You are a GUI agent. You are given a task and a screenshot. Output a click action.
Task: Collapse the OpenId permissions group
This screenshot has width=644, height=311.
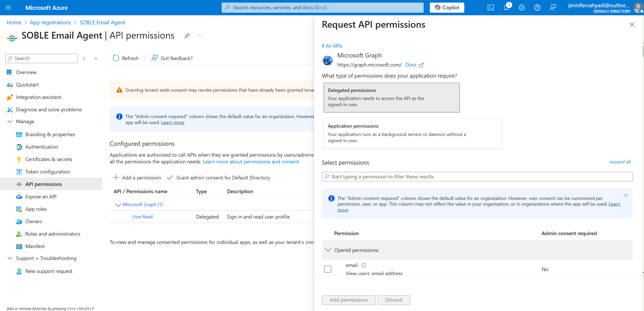tap(328, 250)
